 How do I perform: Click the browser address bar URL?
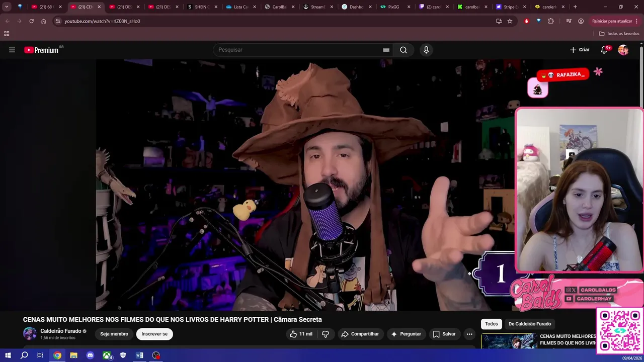tap(102, 21)
